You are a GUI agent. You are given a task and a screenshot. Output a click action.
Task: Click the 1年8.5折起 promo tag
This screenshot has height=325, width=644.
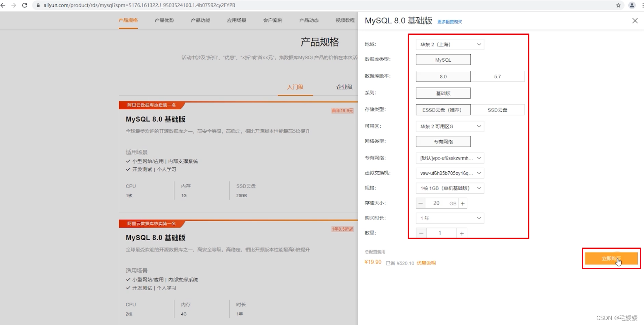click(x=343, y=229)
